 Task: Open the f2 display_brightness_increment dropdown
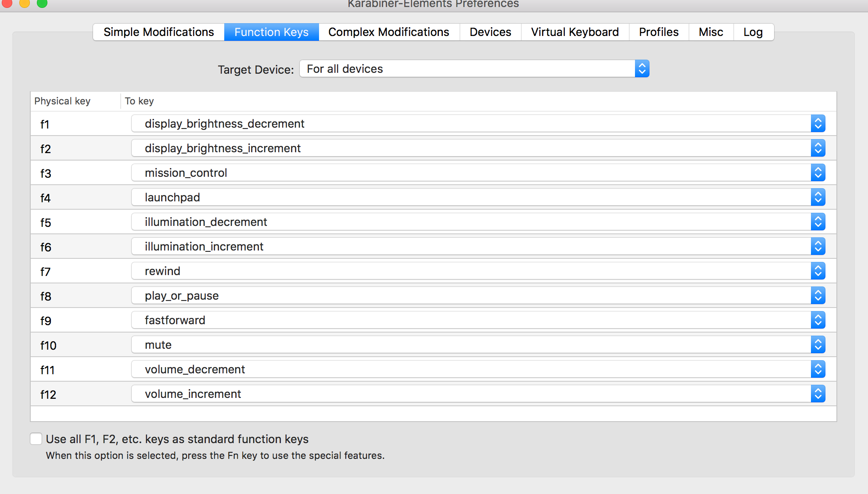click(477, 148)
